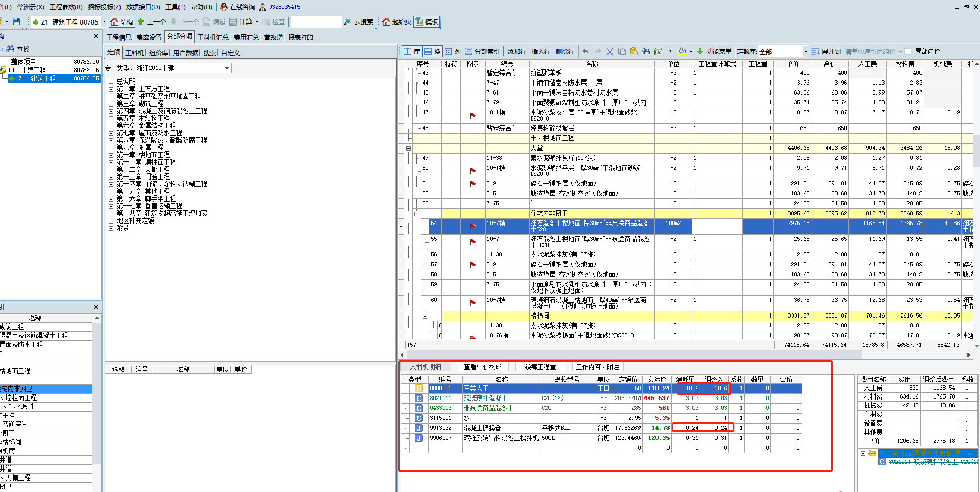This screenshot has width=980, height=492.
Task: Open the Z1 建筑工程 project dropdown
Action: (104, 22)
